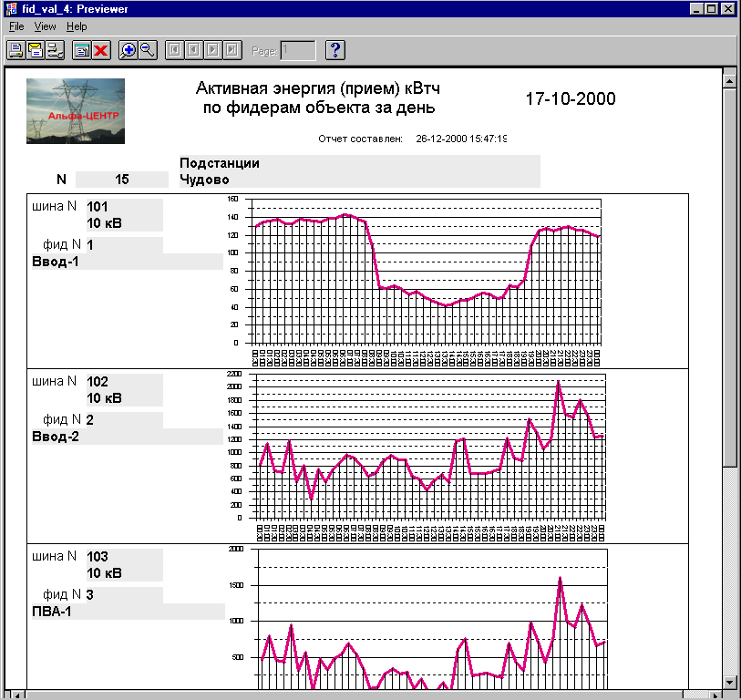Go to the first page

[174, 50]
